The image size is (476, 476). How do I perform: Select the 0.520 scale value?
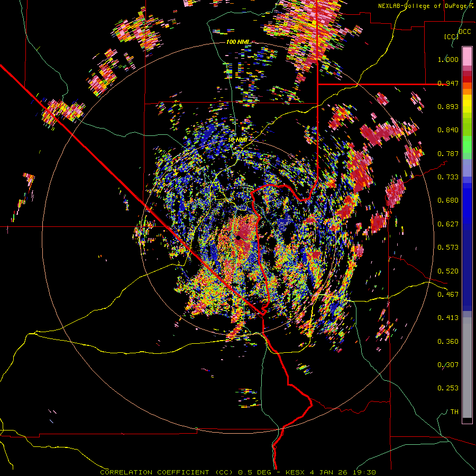448,271
